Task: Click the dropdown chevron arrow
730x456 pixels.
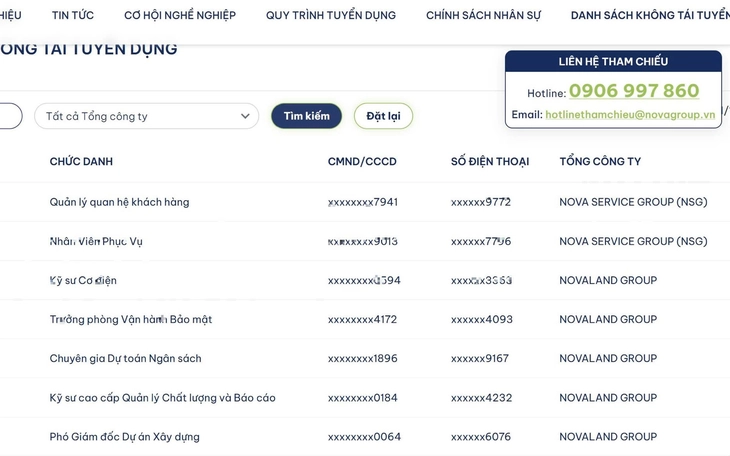Action: click(x=245, y=116)
